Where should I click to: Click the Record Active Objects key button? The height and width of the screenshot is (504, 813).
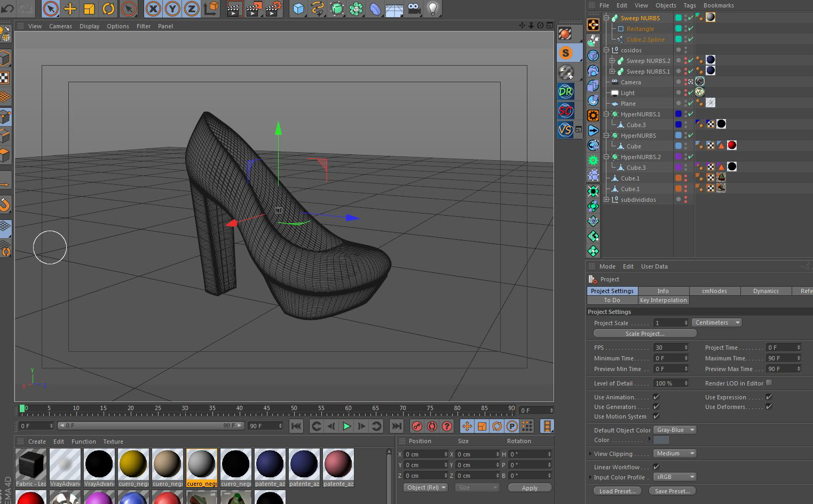tap(417, 426)
